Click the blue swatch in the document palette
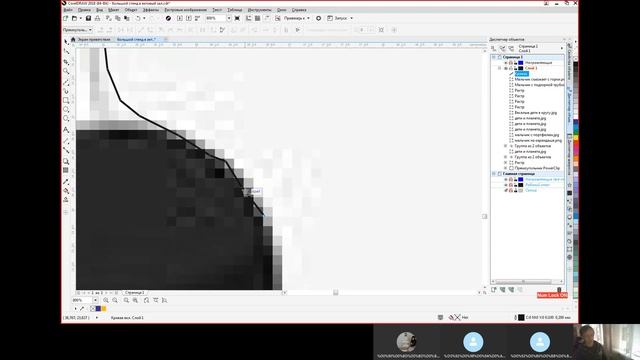 98,309
